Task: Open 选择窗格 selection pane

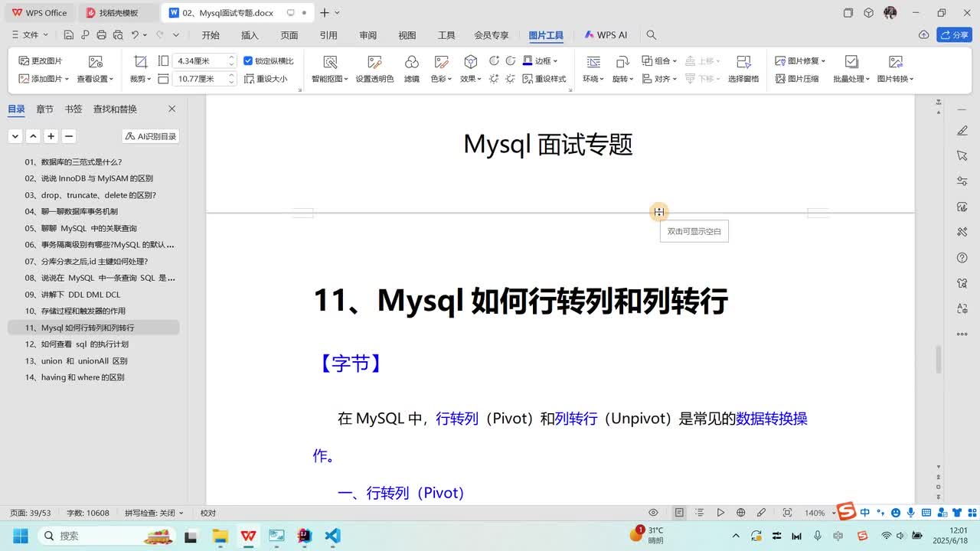Action: (x=743, y=68)
